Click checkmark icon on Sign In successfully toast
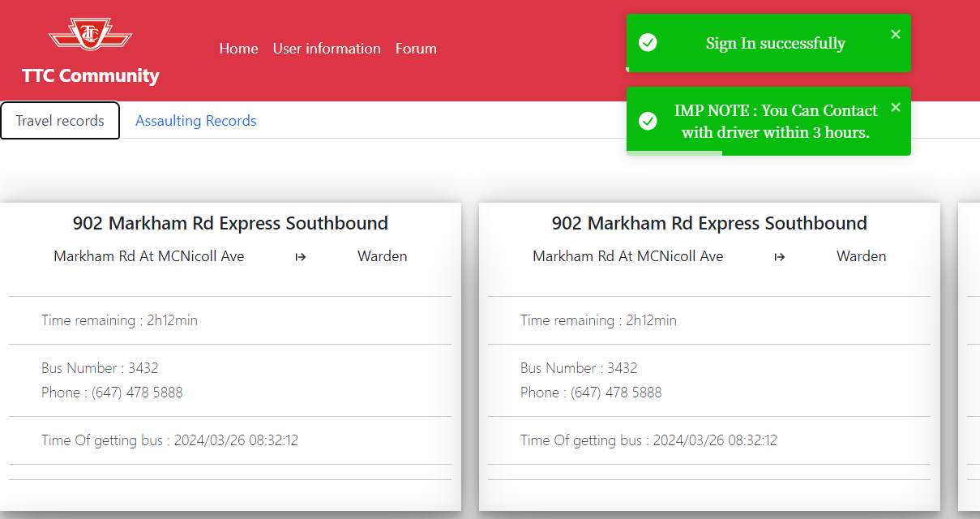The height and width of the screenshot is (519, 980). tap(648, 43)
